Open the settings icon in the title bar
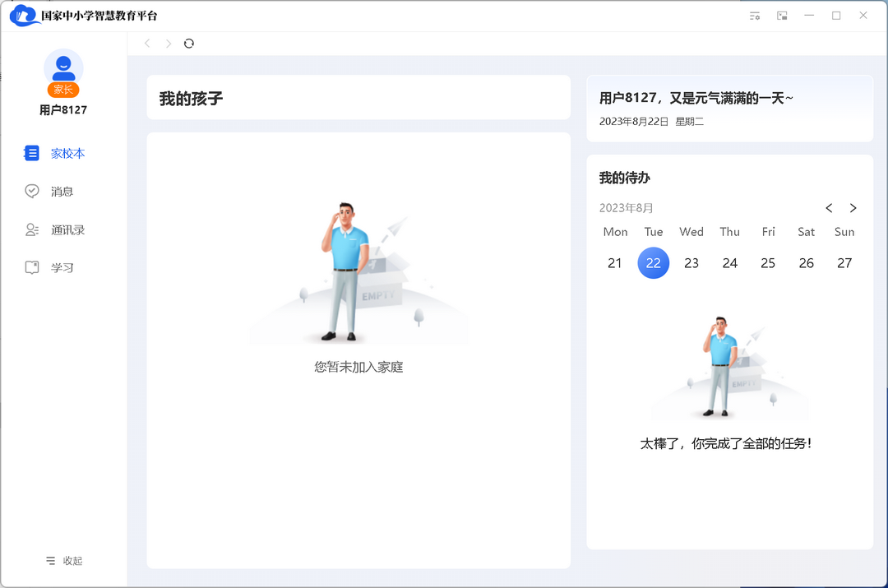Screen dimensions: 888x588 [x=754, y=15]
